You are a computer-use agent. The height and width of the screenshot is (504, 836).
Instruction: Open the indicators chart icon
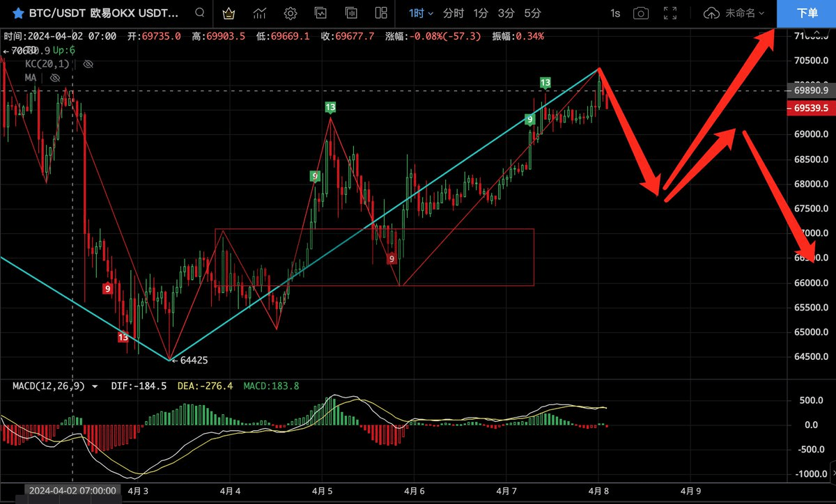261,13
